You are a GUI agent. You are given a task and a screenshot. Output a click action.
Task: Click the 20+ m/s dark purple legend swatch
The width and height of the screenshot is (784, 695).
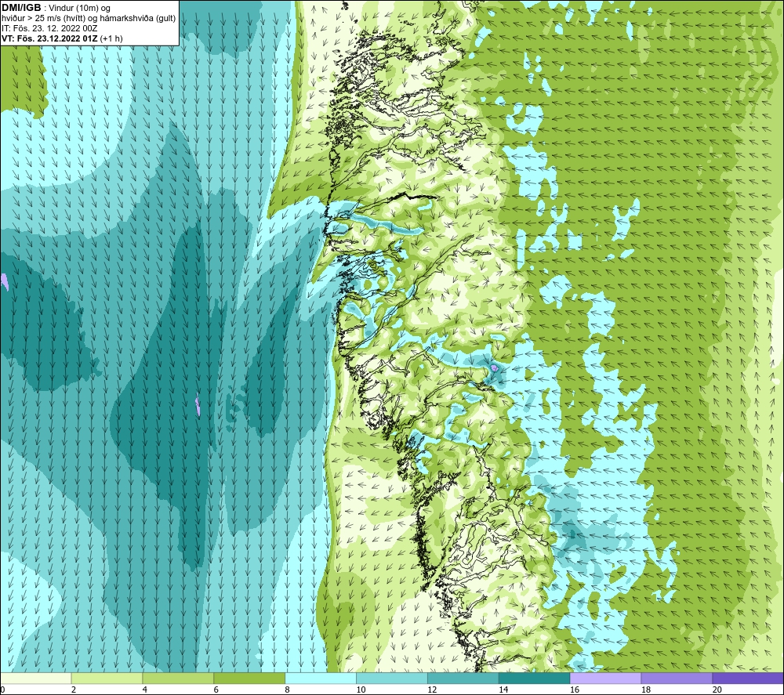(x=748, y=679)
